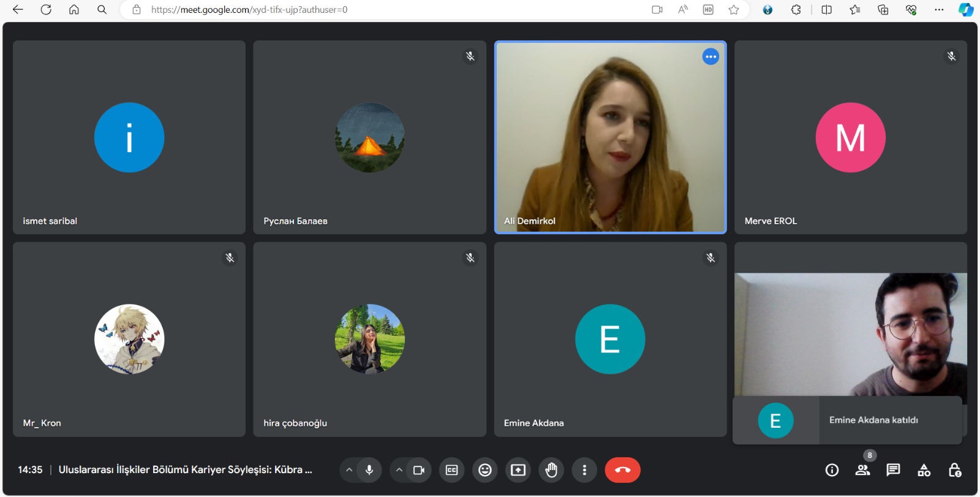The image size is (980, 497).
Task: Toggle the camera on or off
Action: 419,470
